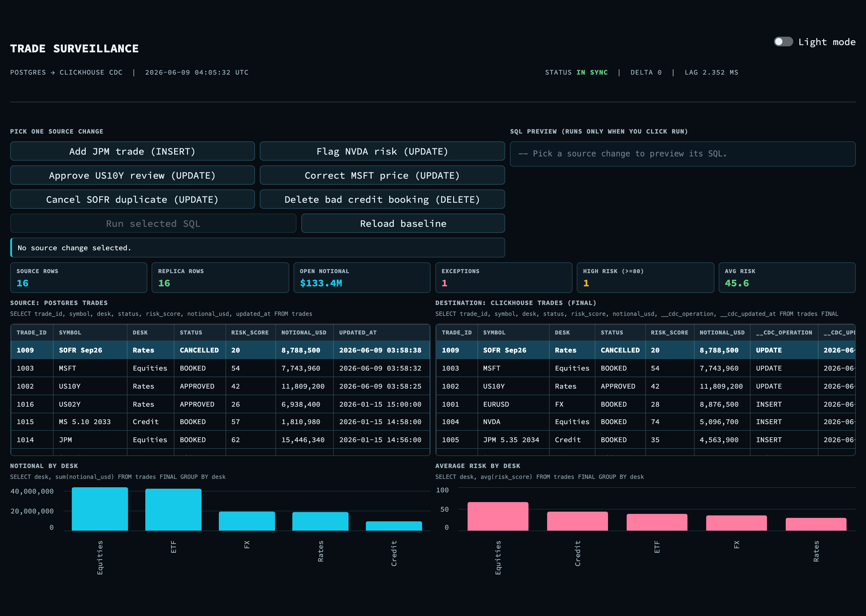The height and width of the screenshot is (616, 866).
Task: Click JPM cell in source row 1014
Action: [90, 440]
